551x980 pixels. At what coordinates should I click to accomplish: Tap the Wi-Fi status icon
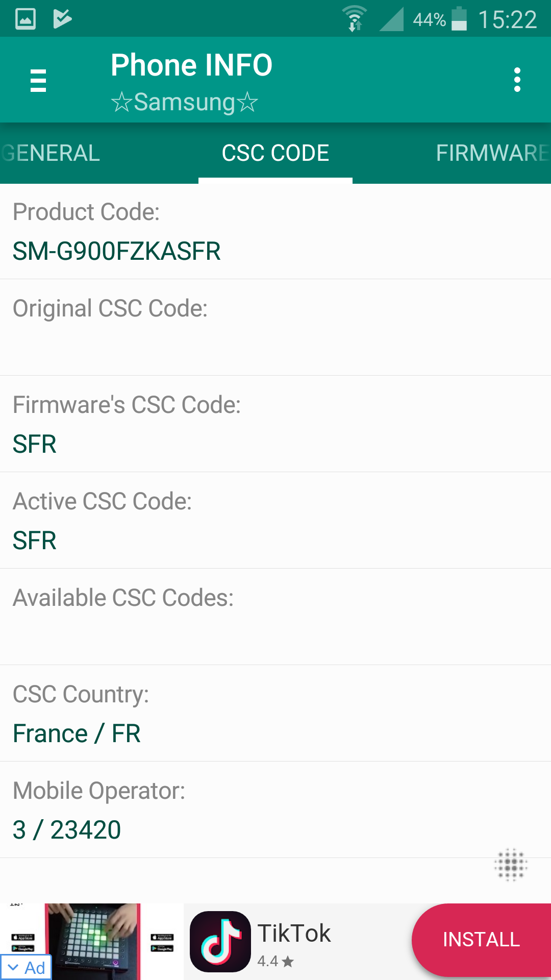(x=355, y=19)
